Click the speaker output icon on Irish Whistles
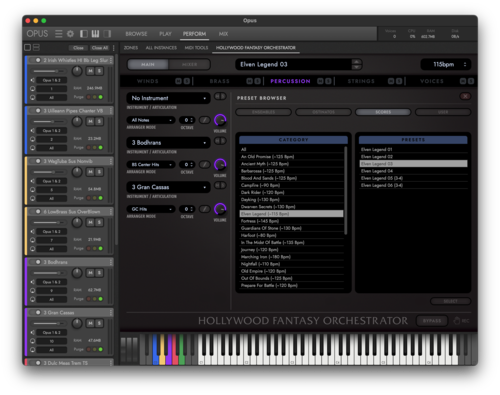Image resolution: width=500 pixels, height=395 pixels. (32, 80)
